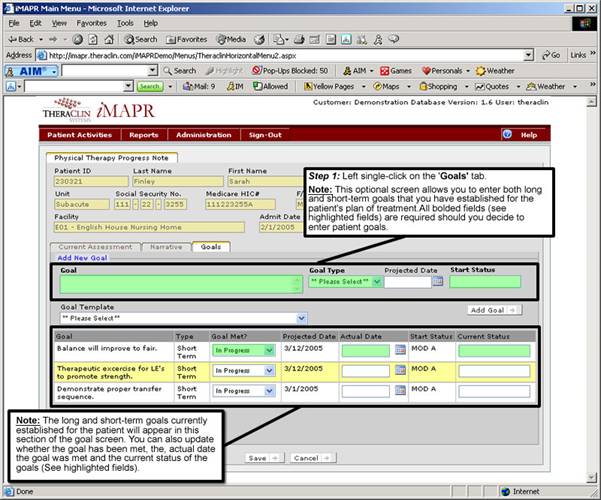601x500 pixels.
Task: Click the Mail: 9 icon
Action: point(199,87)
